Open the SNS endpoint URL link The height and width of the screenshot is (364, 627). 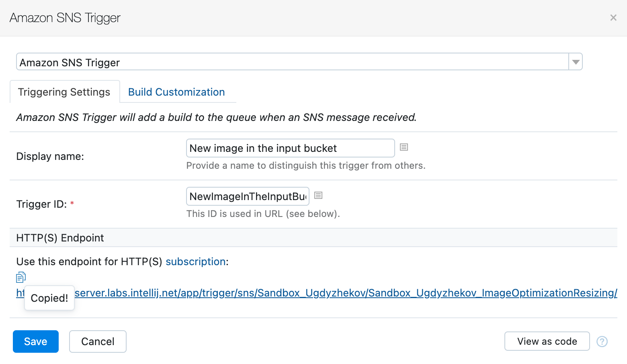pos(346,293)
